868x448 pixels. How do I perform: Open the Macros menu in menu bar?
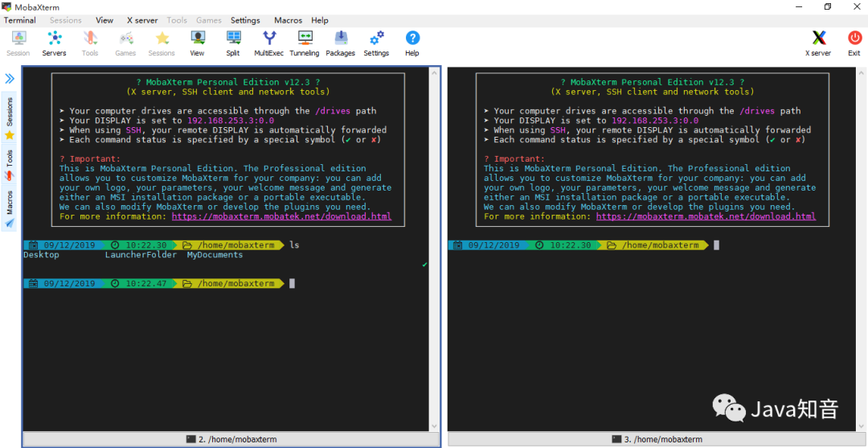click(288, 20)
